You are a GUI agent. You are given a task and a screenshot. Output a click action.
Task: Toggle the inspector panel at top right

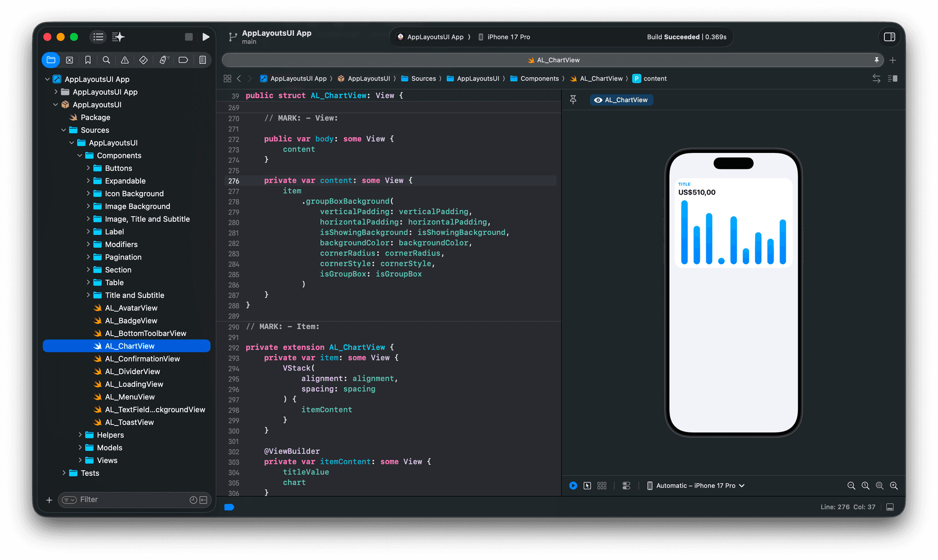point(889,37)
